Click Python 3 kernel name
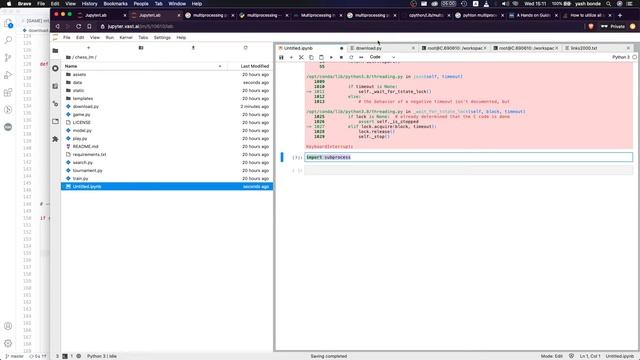640x360 pixels. coord(621,57)
